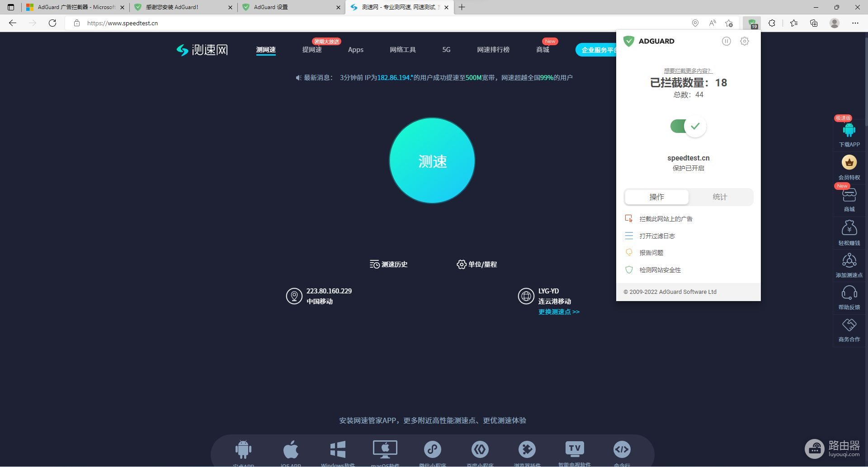
Task: Open the tab actions menu icon
Action: click(x=11, y=7)
